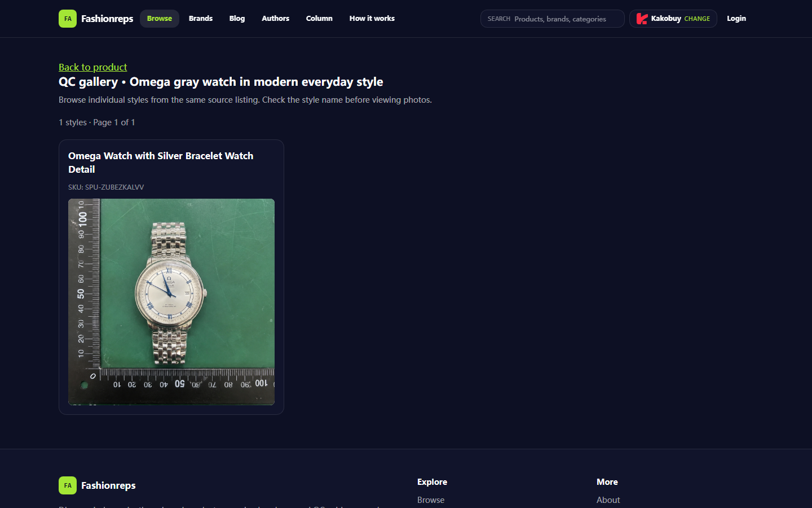This screenshot has width=812, height=508.
Task: Click the Login link
Action: point(736,19)
